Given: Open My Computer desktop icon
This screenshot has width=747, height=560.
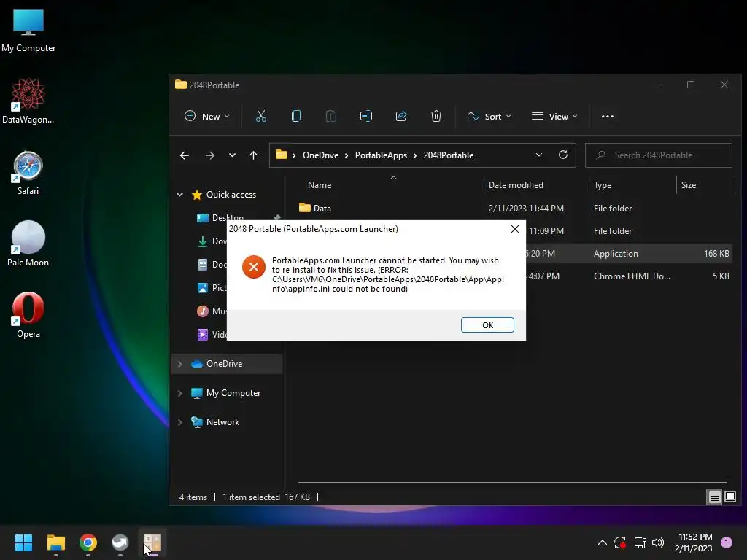Looking at the screenshot, I should [28, 30].
